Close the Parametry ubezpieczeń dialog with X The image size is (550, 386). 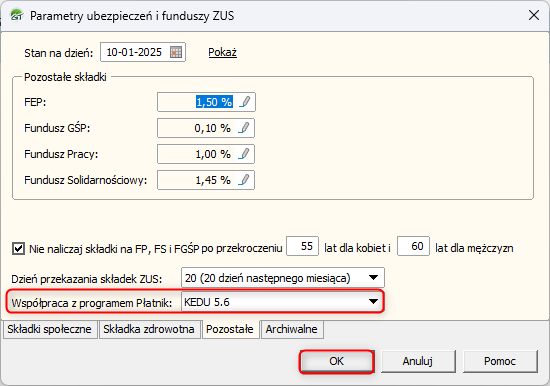(x=534, y=15)
